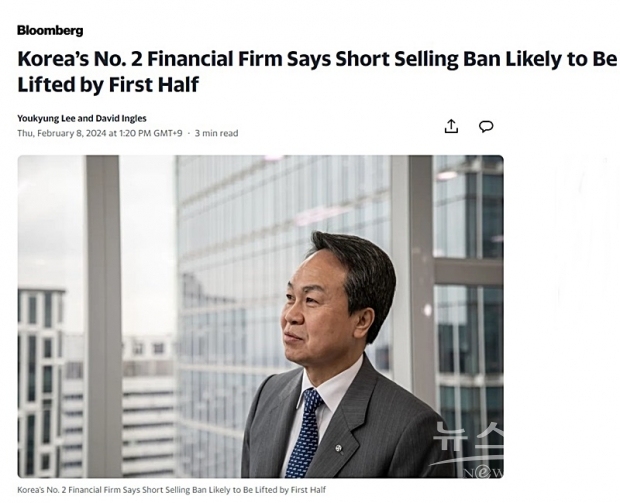Click the article headline about short selling ban

pos(316,59)
